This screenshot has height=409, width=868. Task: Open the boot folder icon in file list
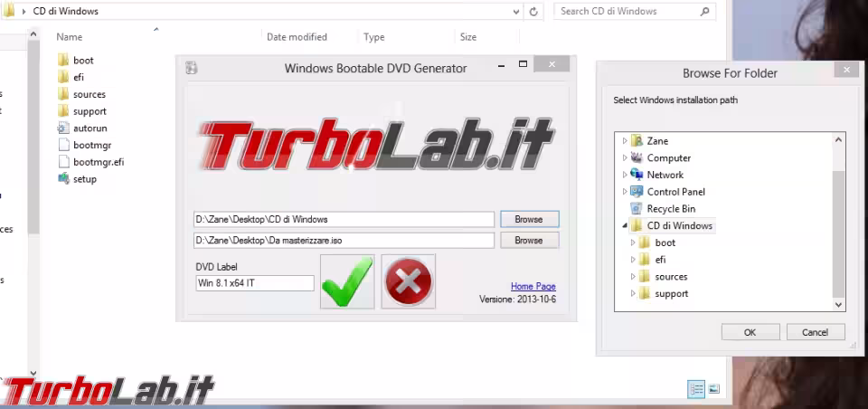pyautogui.click(x=63, y=60)
